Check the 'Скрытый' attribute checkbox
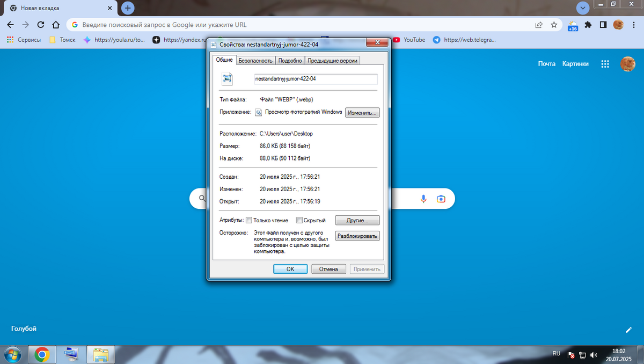This screenshot has width=644, height=364. [x=299, y=220]
